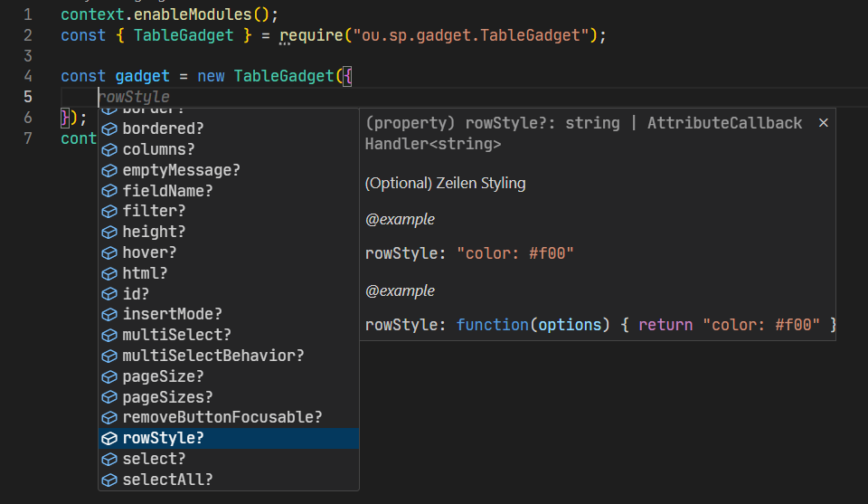Click property icon beside multiSelectBehavior?
The width and height of the screenshot is (868, 504).
[109, 356]
